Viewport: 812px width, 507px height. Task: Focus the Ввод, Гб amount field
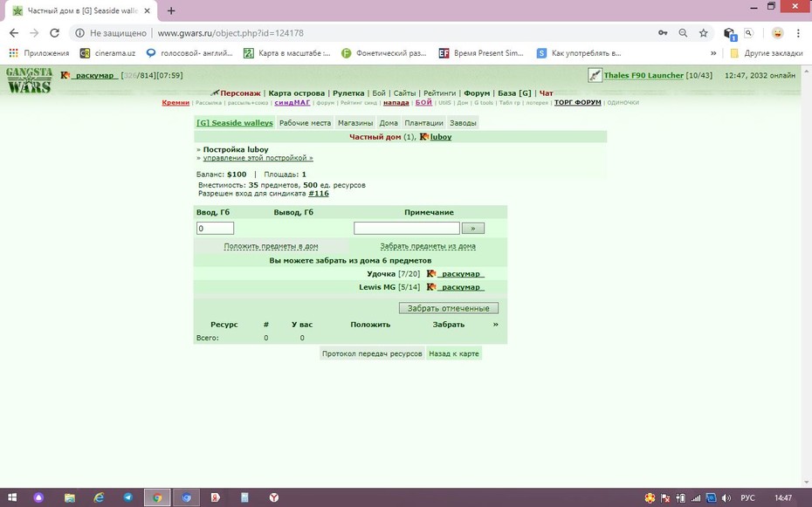215,228
